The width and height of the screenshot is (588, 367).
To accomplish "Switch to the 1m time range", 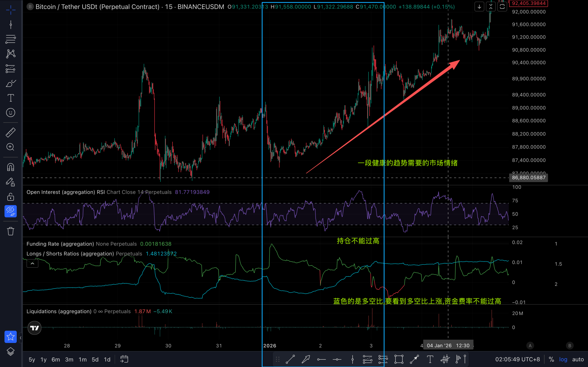I will (83, 359).
